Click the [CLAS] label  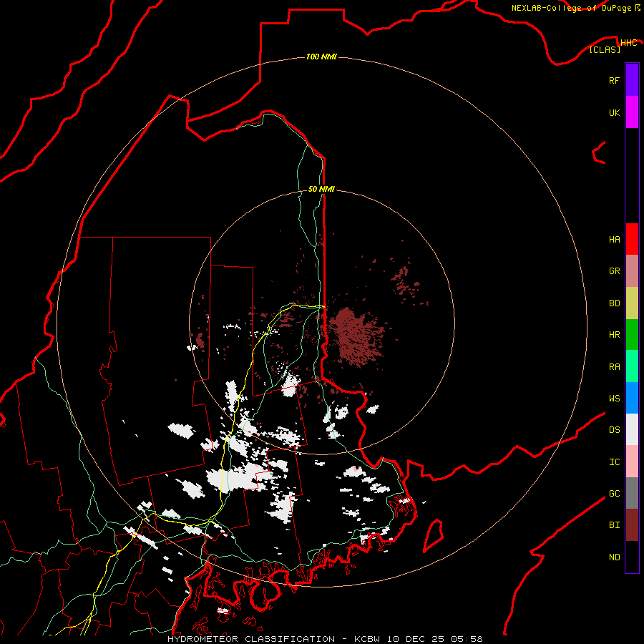tap(605, 49)
